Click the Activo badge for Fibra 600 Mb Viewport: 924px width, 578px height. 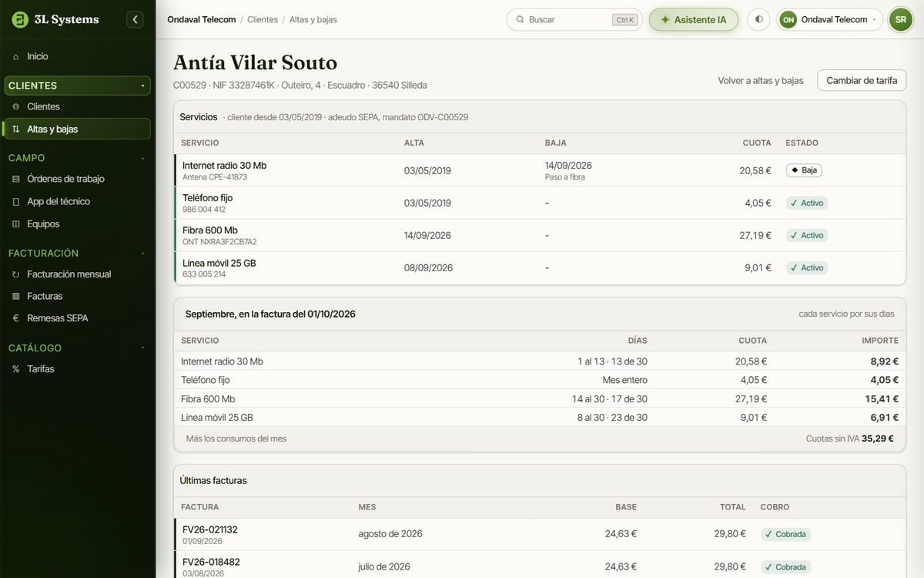807,236
